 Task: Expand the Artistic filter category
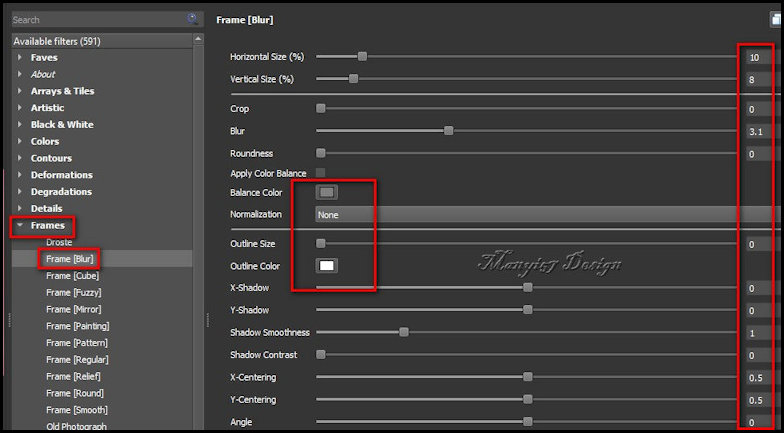pyautogui.click(x=20, y=108)
